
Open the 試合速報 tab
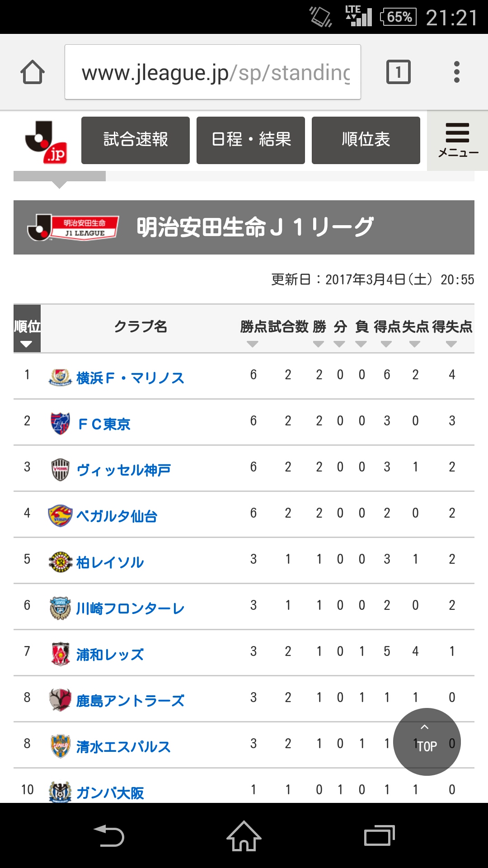coord(136,140)
